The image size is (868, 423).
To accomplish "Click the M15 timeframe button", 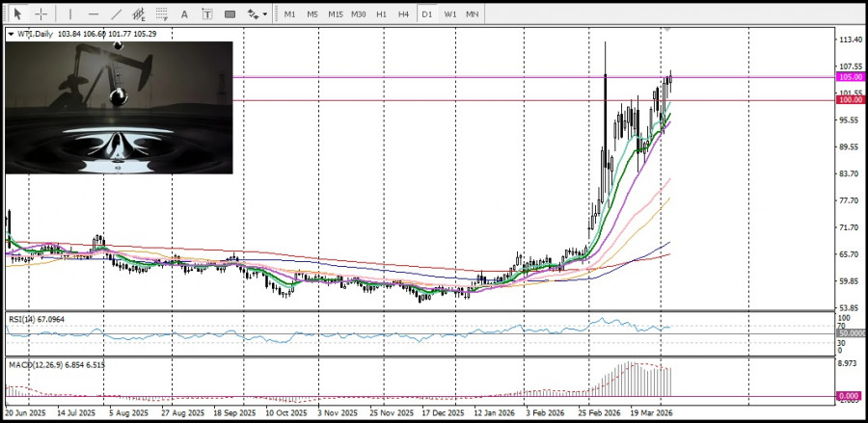I will coord(335,14).
